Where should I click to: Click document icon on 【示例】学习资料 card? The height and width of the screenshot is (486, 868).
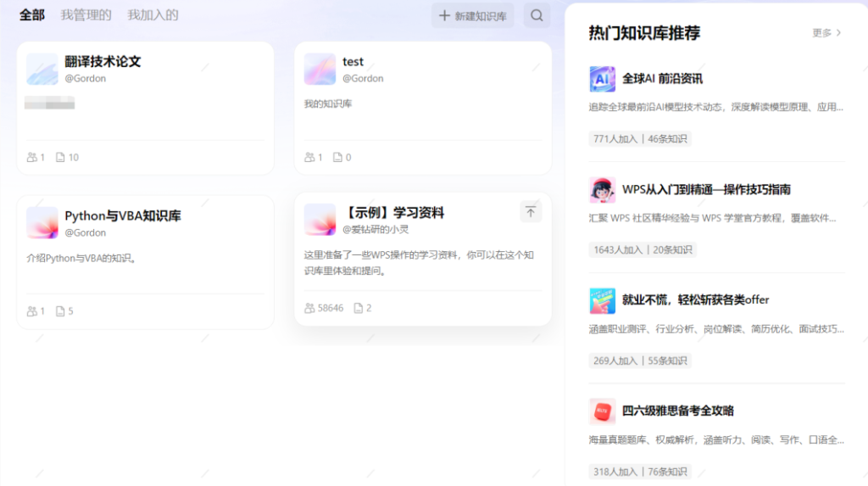point(359,308)
